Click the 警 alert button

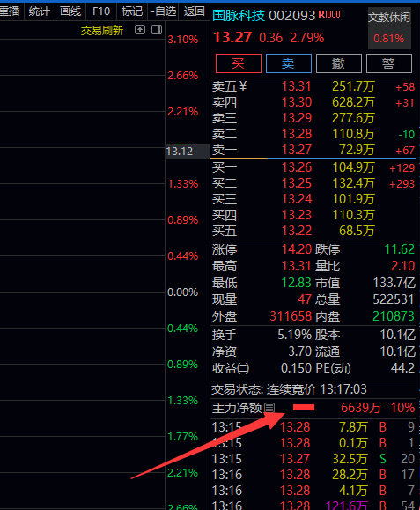pos(389,63)
